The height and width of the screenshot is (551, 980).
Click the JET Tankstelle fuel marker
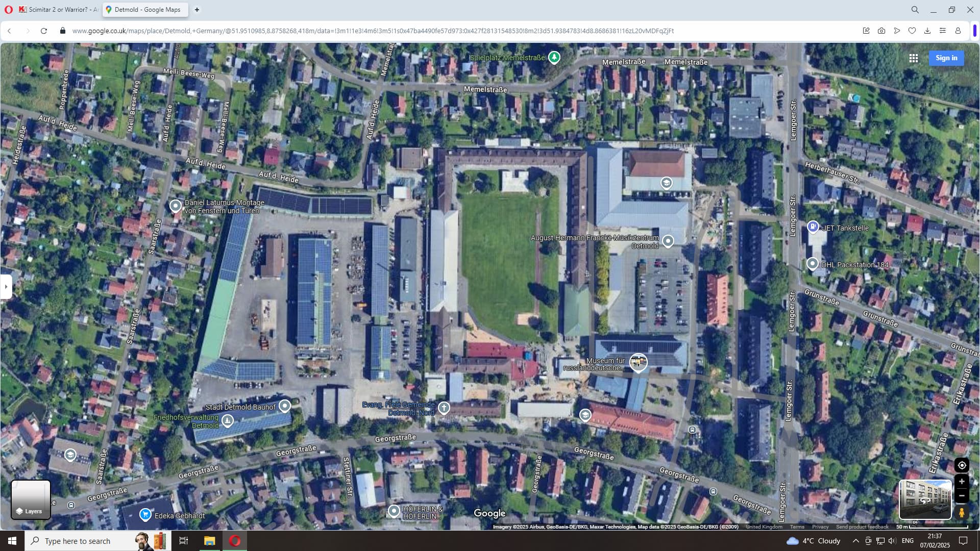[x=813, y=227]
